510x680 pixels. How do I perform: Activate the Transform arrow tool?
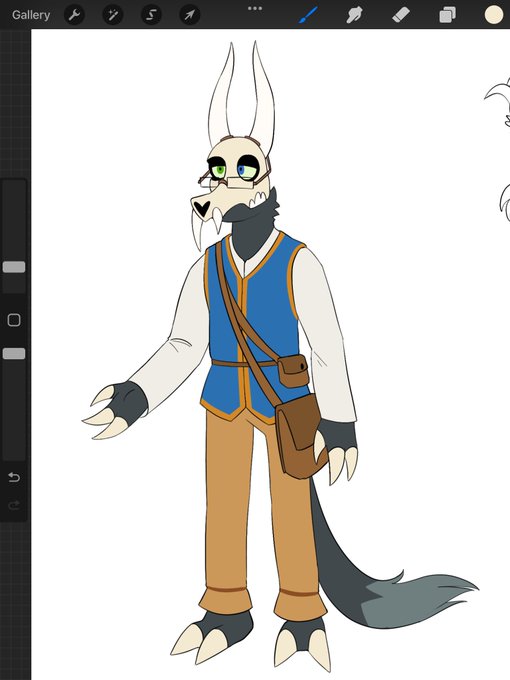[x=190, y=15]
